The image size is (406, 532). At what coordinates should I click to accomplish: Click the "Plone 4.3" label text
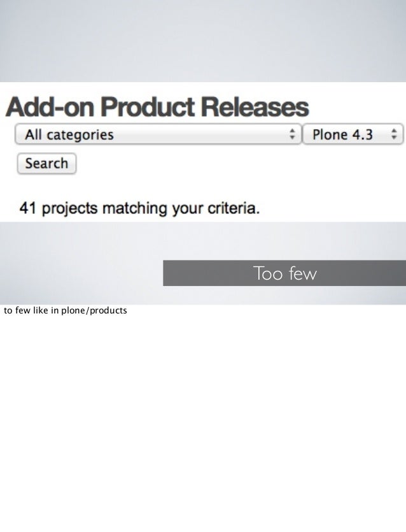pos(342,135)
